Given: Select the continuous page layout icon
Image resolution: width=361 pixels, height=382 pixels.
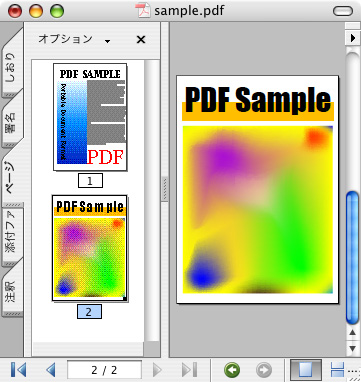Looking at the screenshot, I should click(338, 370).
